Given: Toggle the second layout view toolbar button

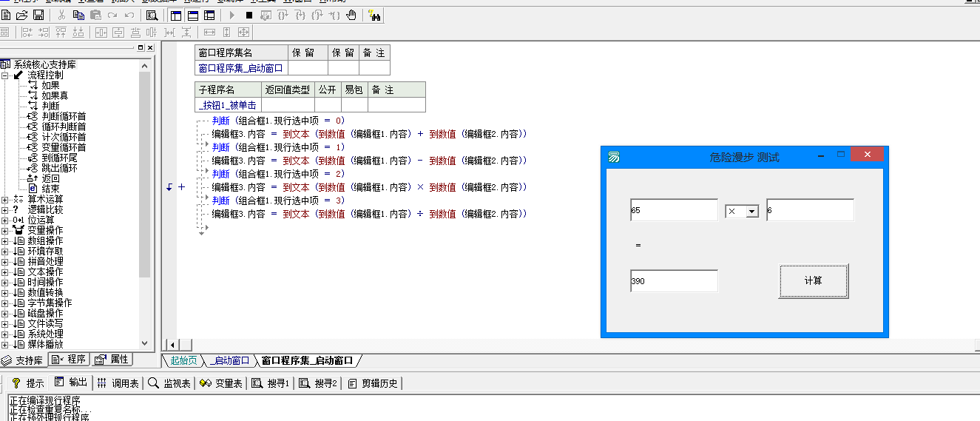Looking at the screenshot, I should 193,15.
